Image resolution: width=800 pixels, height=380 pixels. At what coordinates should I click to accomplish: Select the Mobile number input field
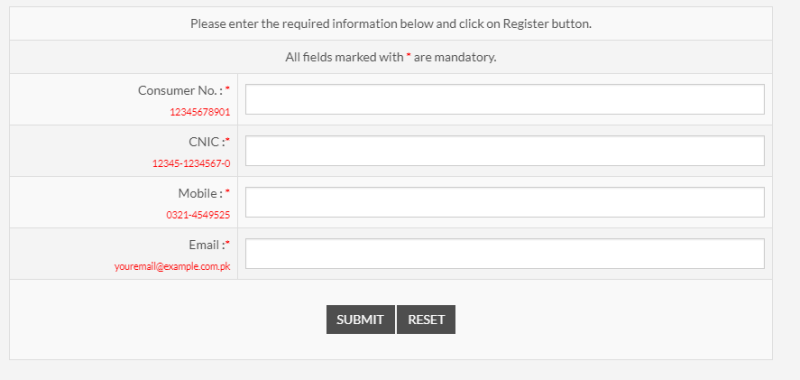(505, 202)
